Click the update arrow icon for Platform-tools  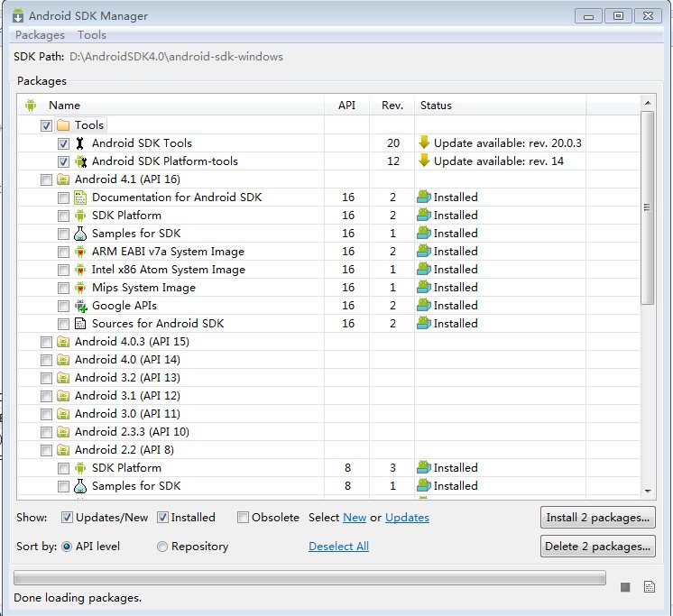(424, 160)
